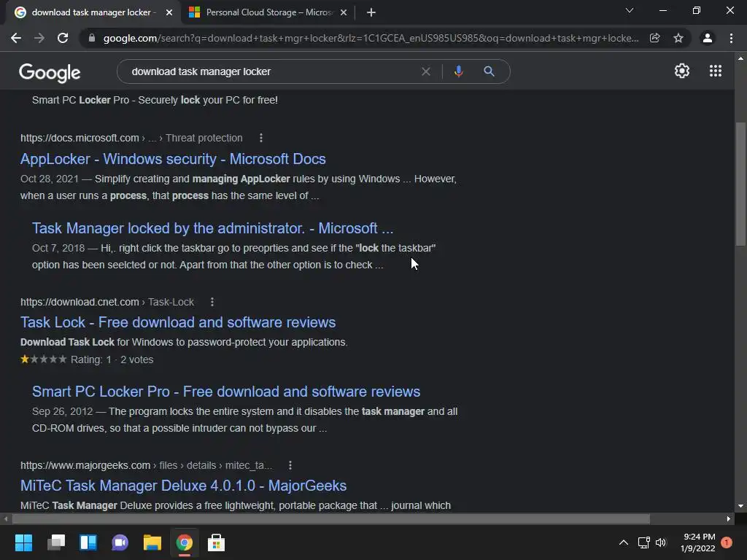View site info via padlock icon
Image resolution: width=747 pixels, height=560 pixels.
pos(92,38)
